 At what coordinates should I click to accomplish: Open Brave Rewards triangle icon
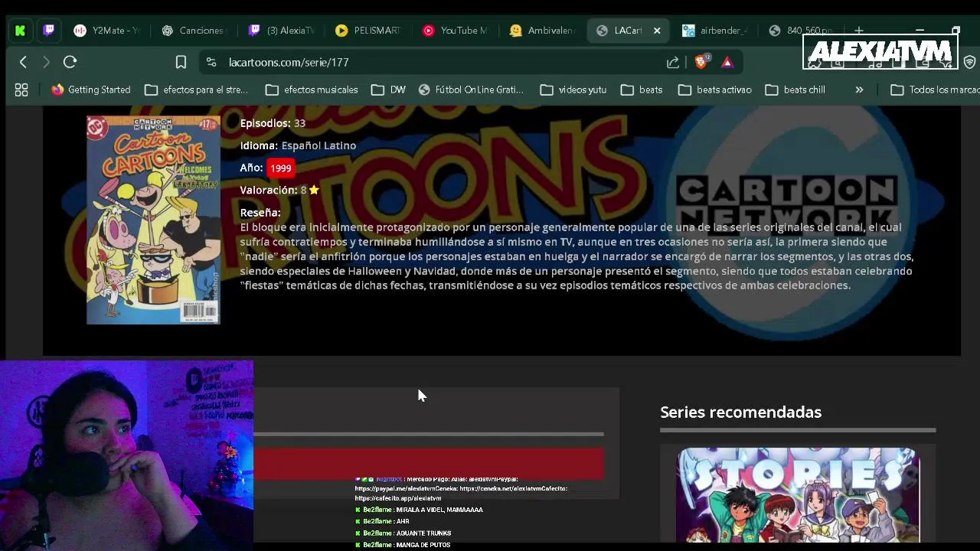pos(727,62)
